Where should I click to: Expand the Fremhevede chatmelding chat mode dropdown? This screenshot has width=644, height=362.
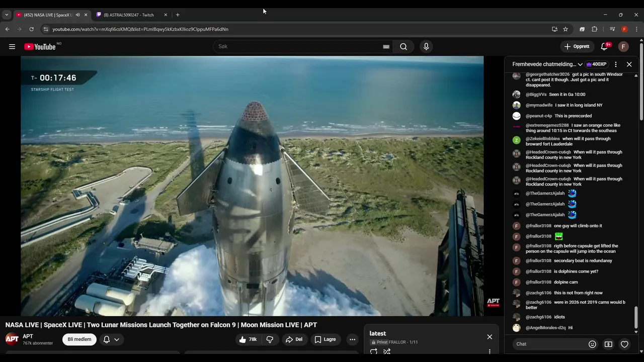(580, 64)
